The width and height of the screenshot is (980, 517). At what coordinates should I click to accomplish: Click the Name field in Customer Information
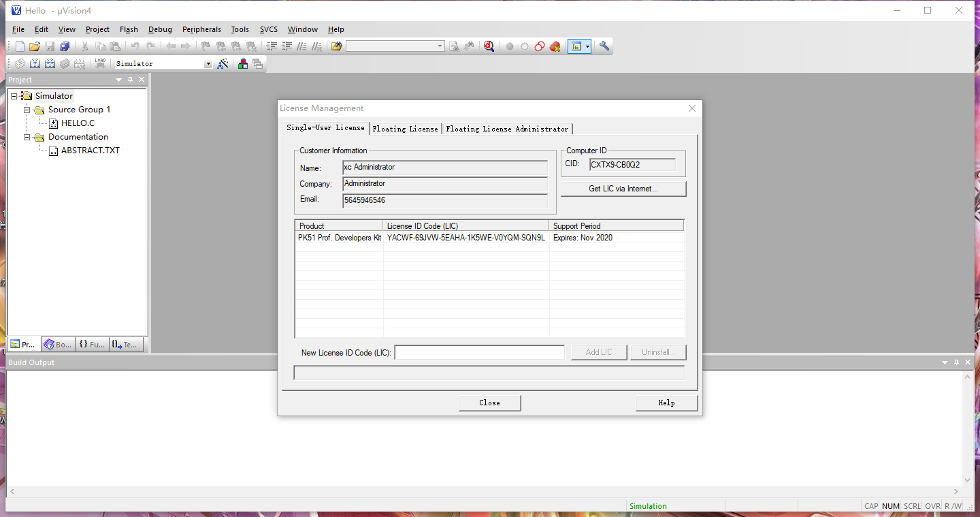445,168
